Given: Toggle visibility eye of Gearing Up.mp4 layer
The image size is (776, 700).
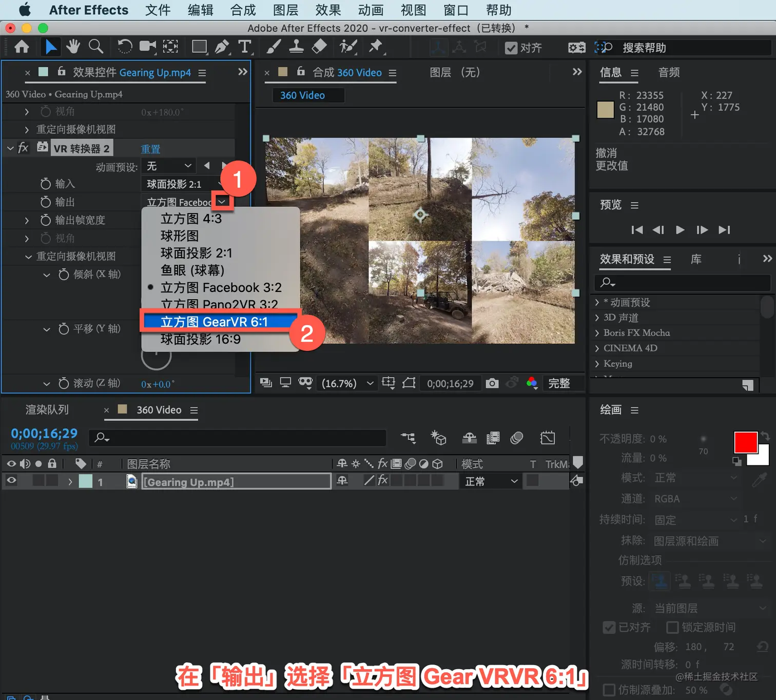Looking at the screenshot, I should (x=11, y=480).
